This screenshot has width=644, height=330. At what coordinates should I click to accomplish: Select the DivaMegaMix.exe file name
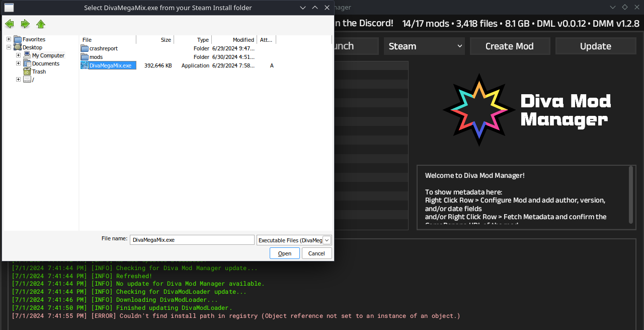pos(110,65)
